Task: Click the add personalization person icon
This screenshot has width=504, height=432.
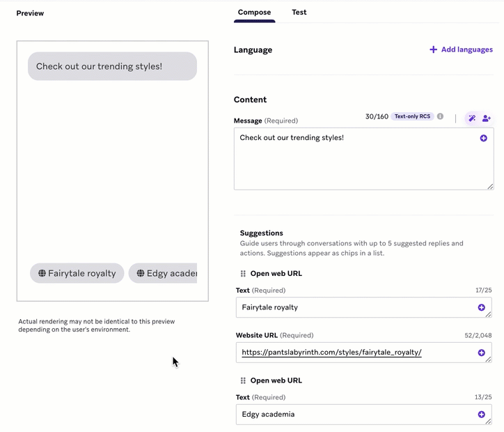Action: click(x=487, y=118)
